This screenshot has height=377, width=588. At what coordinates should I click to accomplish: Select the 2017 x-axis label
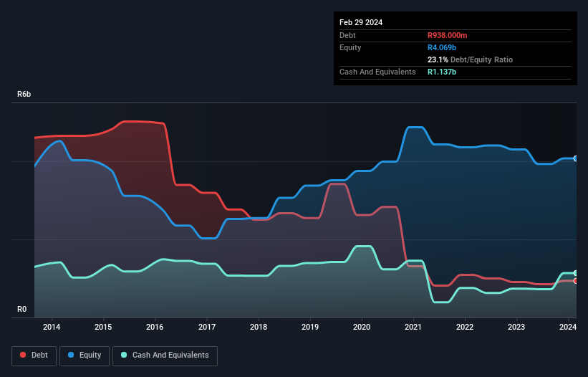click(207, 327)
